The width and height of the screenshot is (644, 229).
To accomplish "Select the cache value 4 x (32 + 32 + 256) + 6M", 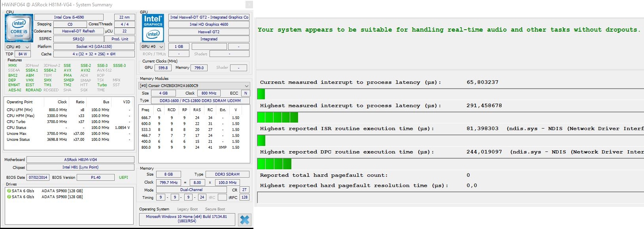I will (x=94, y=54).
